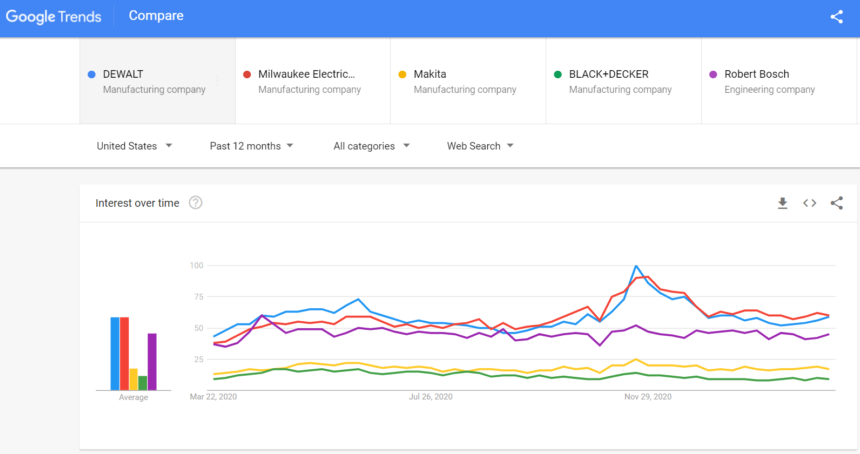This screenshot has width=860, height=454.
Task: Share the Interest over time chart
Action: click(x=837, y=203)
